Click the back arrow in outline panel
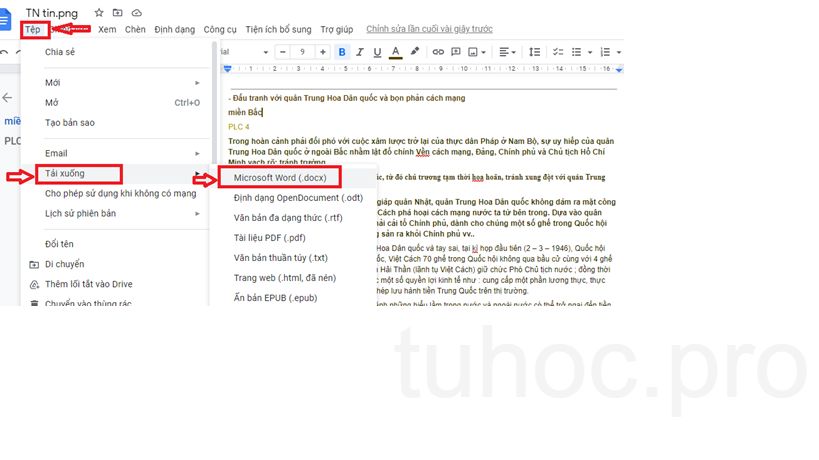 (7, 97)
